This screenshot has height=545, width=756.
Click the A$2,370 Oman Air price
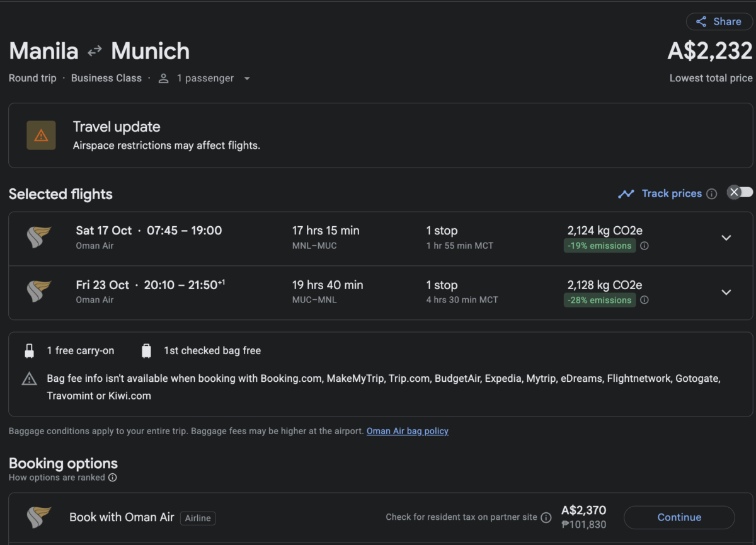pos(583,511)
